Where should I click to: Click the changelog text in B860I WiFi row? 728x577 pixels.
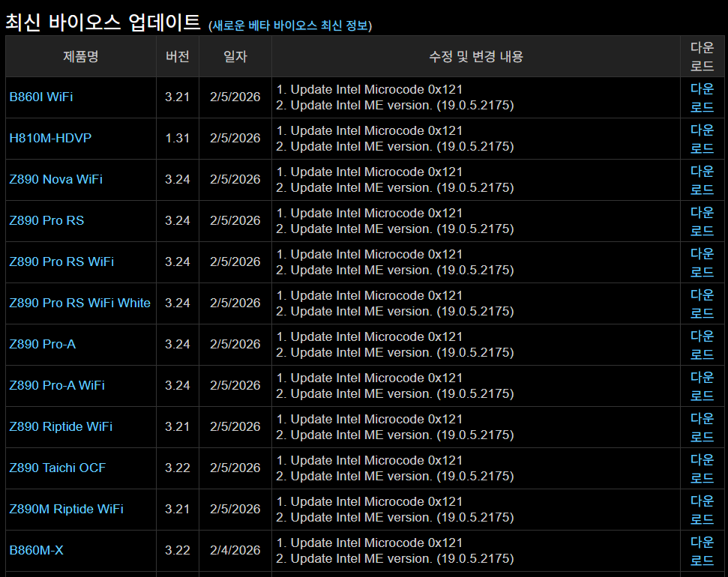click(x=394, y=97)
